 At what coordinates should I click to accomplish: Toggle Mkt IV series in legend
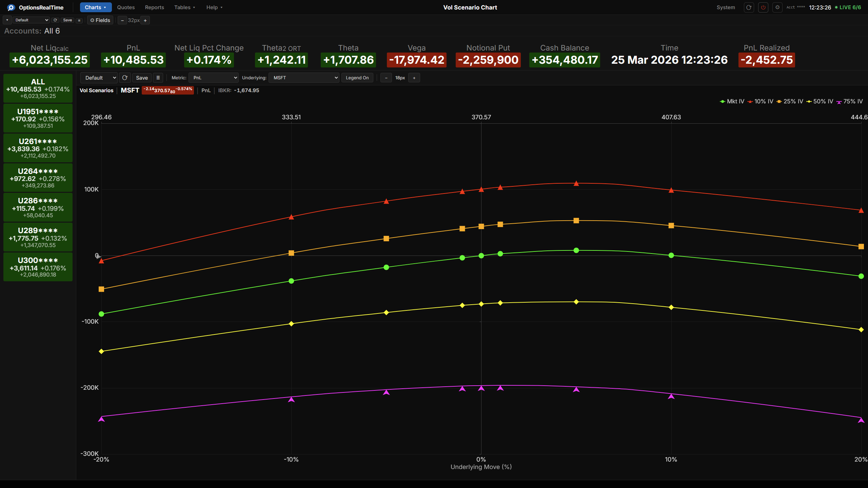coord(732,101)
